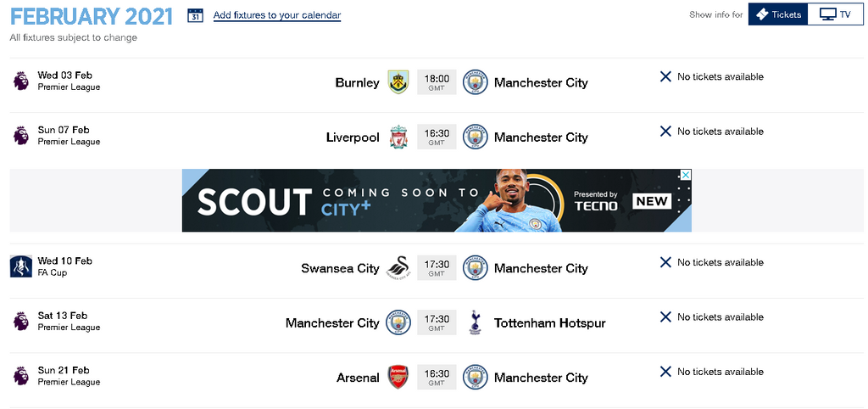Click the FA Cup competition icon
The image size is (868, 409).
pos(20,266)
